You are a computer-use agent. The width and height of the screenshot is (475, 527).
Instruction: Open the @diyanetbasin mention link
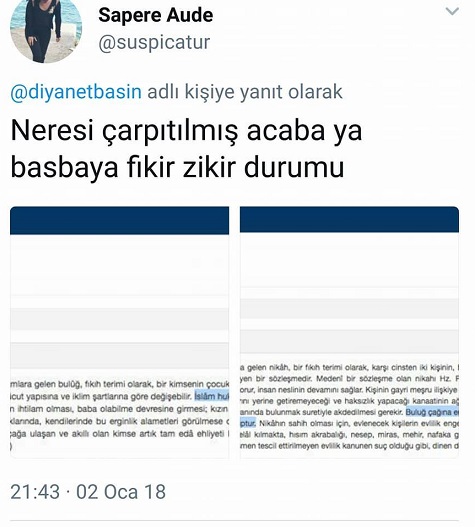tap(76, 92)
